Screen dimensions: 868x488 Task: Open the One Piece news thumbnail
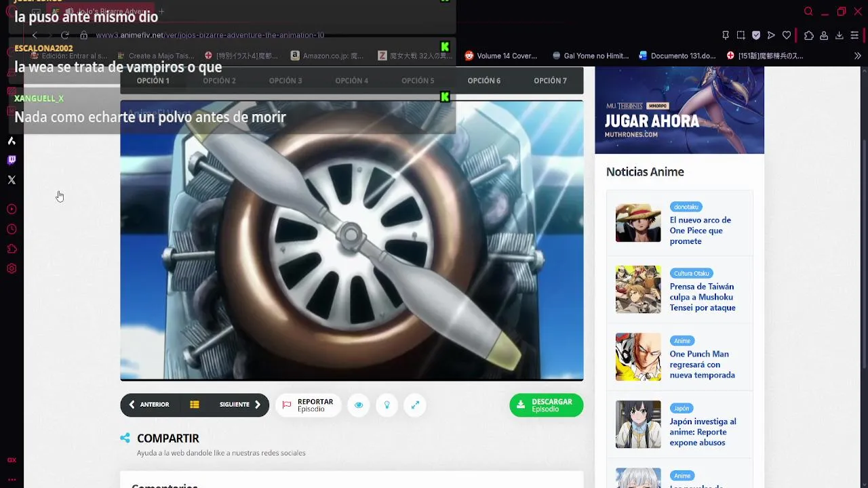coord(638,223)
